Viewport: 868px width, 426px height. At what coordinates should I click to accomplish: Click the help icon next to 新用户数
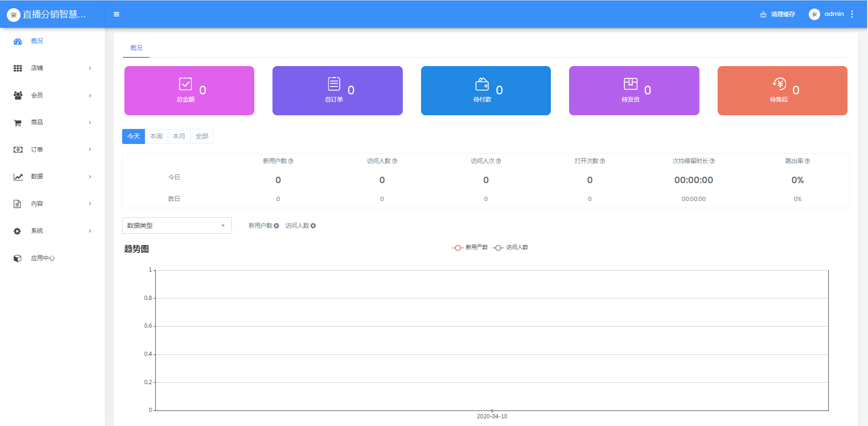point(291,161)
